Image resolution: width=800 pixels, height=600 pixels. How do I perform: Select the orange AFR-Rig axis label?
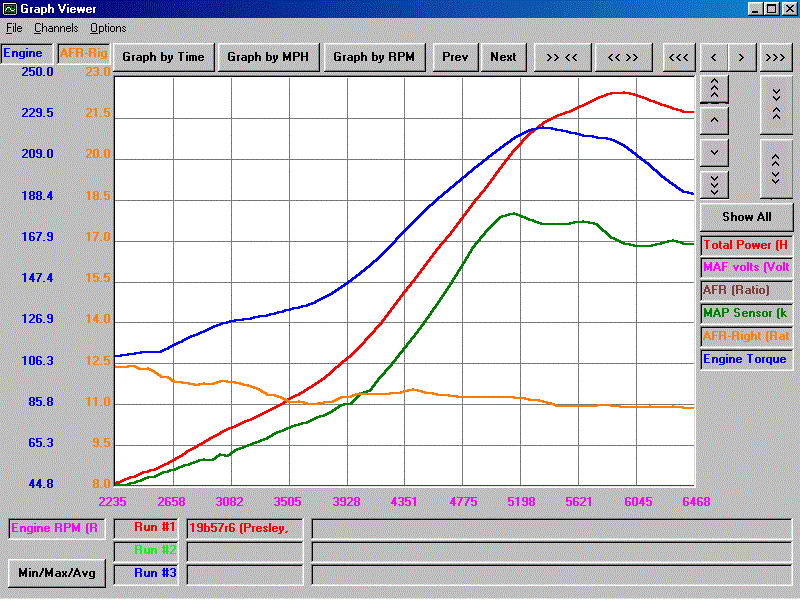coord(84,54)
